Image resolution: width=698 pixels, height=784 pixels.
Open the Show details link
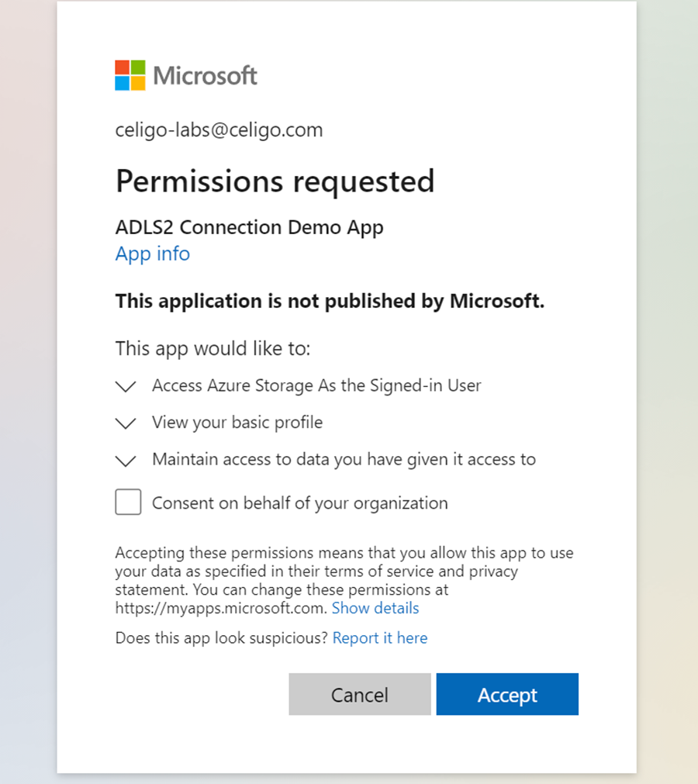[x=375, y=608]
